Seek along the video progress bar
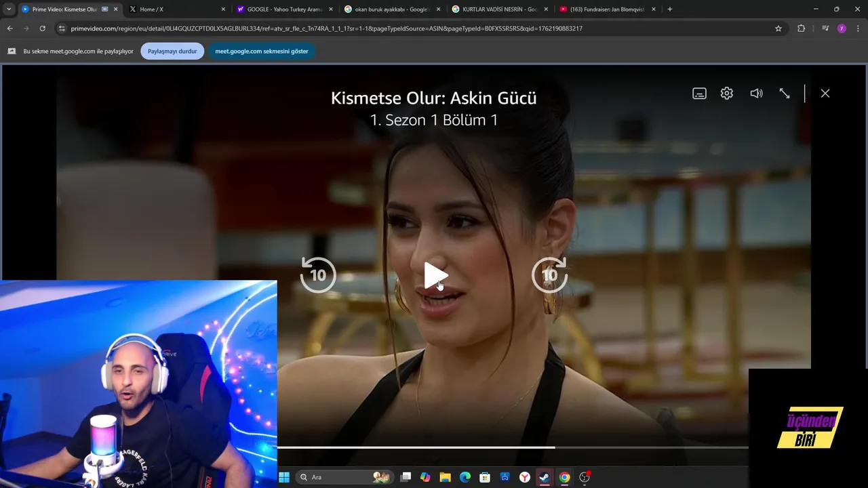 pyautogui.click(x=513, y=447)
